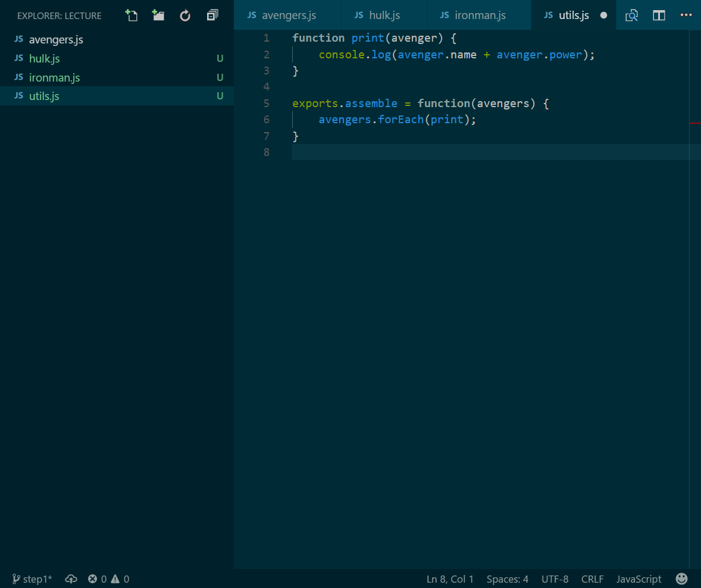Viewport: 701px width, 588px height.
Task: Click 'assemble' in the exports line
Action: tap(371, 104)
